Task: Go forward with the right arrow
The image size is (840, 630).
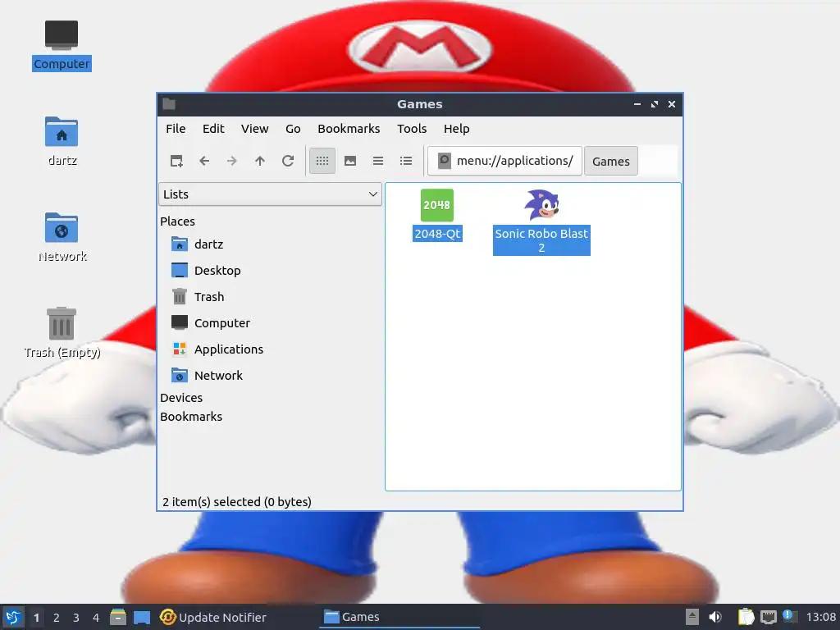Action: [232, 161]
